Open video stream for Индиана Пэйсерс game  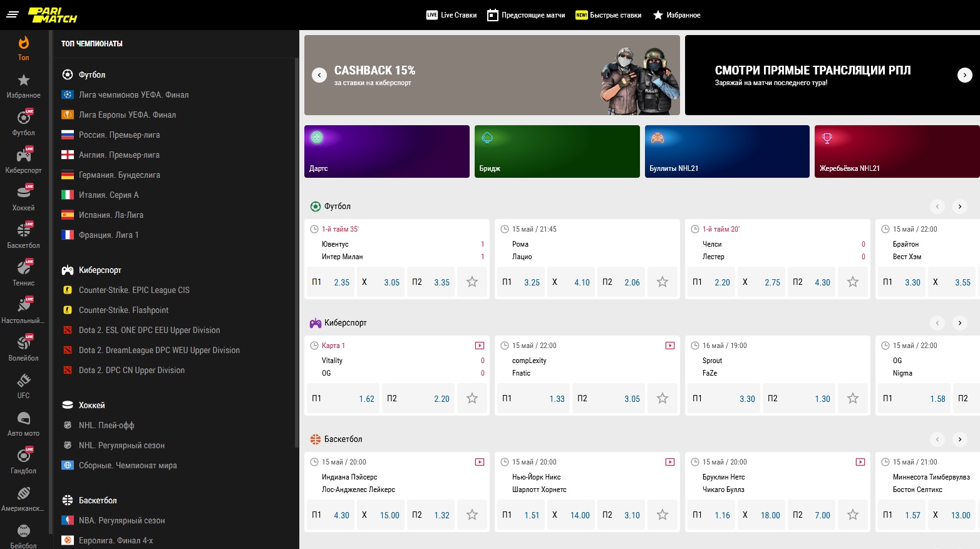pyautogui.click(x=480, y=462)
